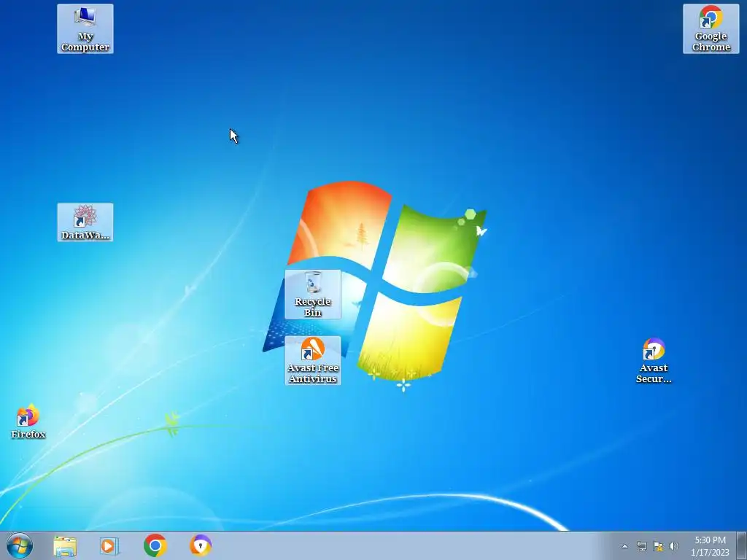Open Avast Secure Browser from taskbar
Image resolution: width=747 pixels, height=560 pixels.
pos(201,545)
